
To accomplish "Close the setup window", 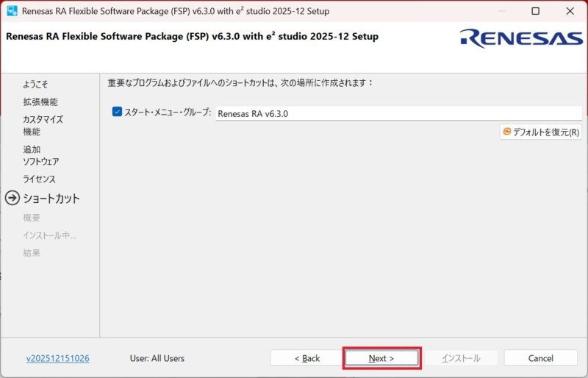I will point(570,11).
